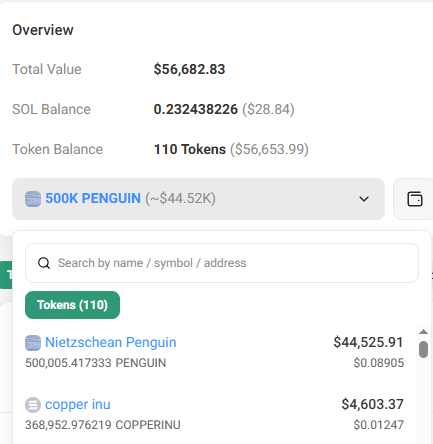Click the $0.01247 price text

379,425
